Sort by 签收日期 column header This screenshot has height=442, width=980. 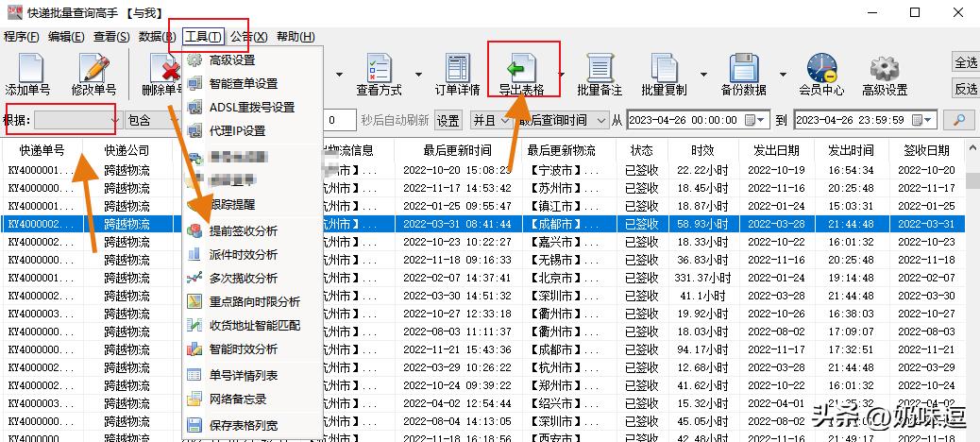click(x=927, y=150)
